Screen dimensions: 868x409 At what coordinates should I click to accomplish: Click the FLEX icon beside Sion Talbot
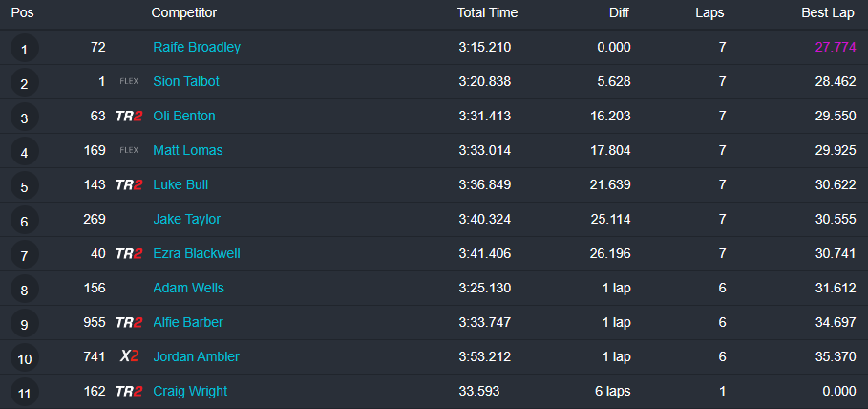129,82
